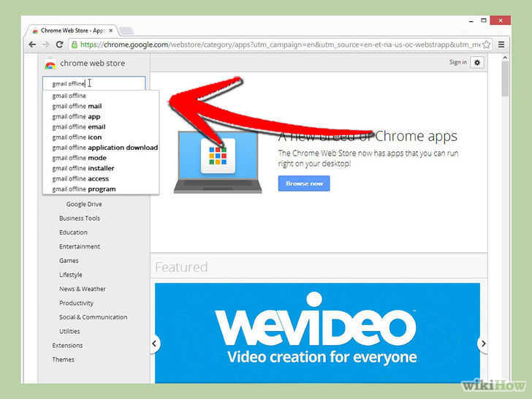This screenshot has height=399, width=532.
Task: Open the Entertainment category
Action: click(x=80, y=247)
